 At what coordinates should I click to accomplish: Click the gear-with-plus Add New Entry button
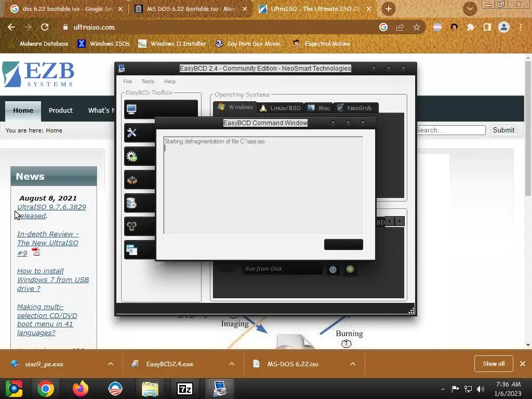click(140, 156)
